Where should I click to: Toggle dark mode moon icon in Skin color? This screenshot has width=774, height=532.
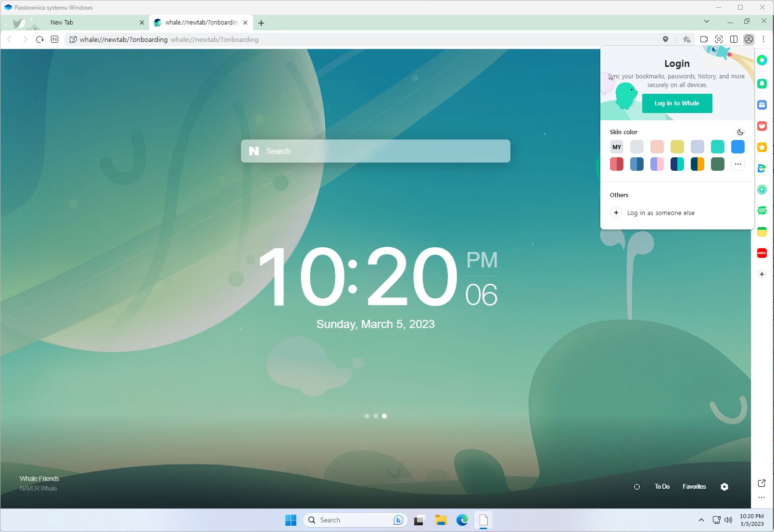pyautogui.click(x=740, y=132)
